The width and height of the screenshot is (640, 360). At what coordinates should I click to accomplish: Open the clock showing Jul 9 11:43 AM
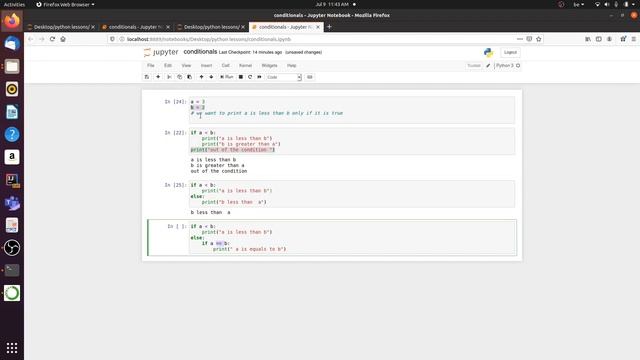(x=332, y=4)
